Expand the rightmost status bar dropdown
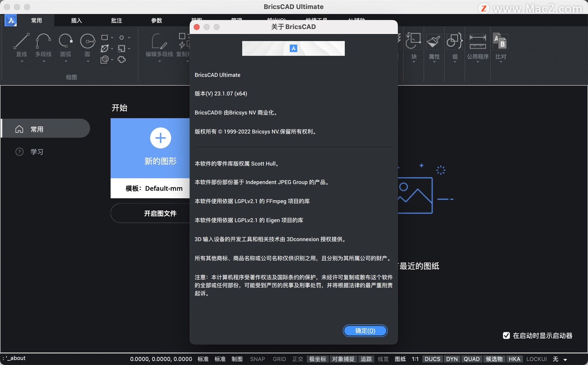The image size is (588, 365). (565, 359)
